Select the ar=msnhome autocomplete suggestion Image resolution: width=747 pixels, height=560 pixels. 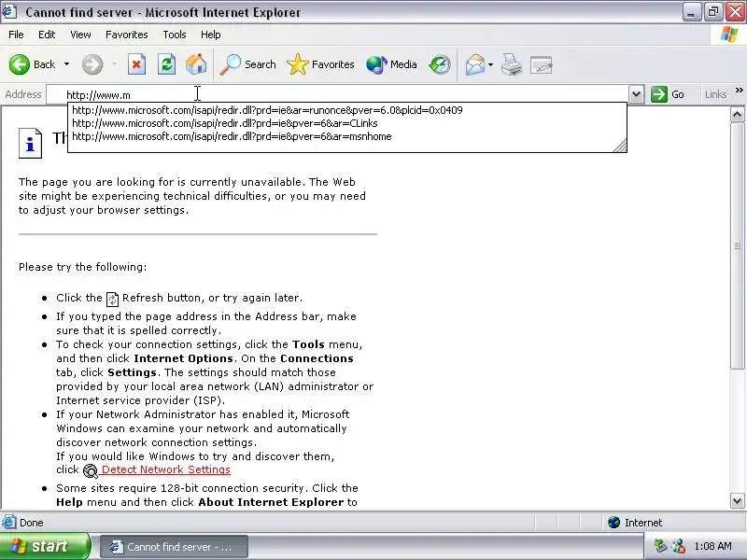[x=232, y=136]
